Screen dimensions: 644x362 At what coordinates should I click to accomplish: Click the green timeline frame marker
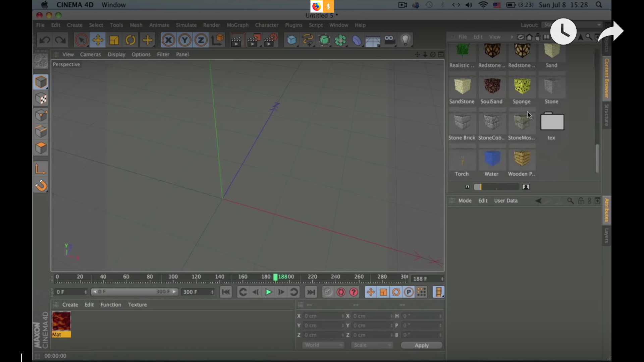click(x=275, y=277)
